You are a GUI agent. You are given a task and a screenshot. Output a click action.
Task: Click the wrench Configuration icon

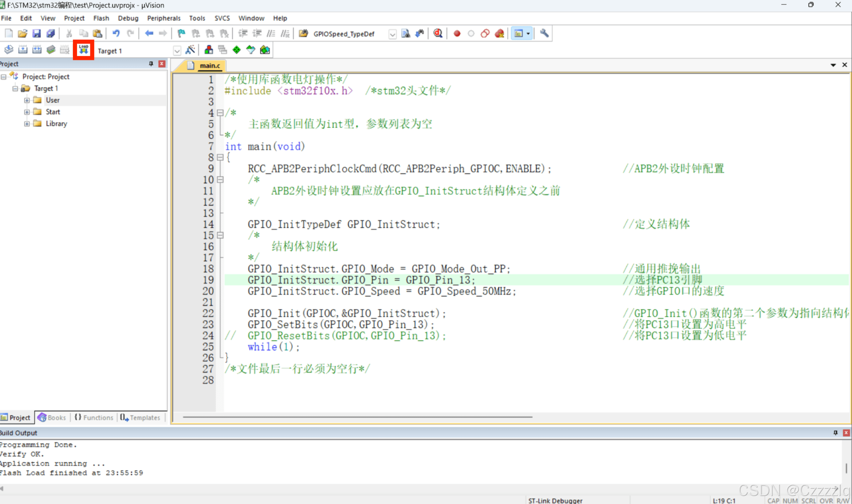544,33
